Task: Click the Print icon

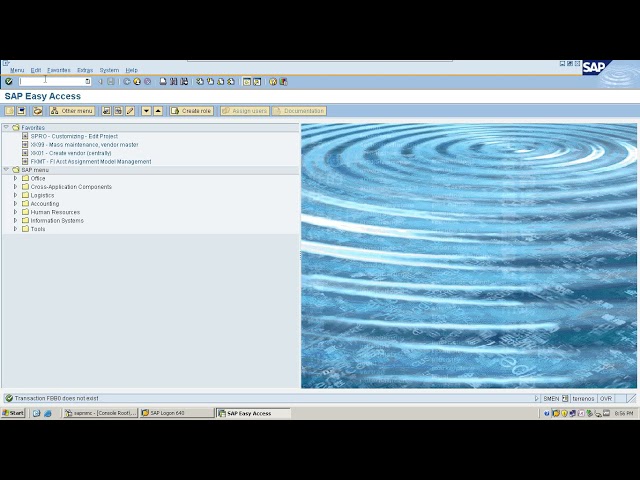Action: (x=163, y=82)
